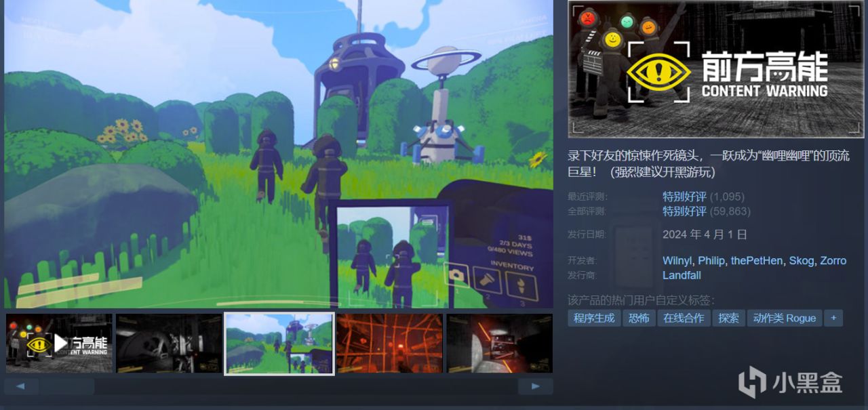The height and width of the screenshot is (410, 868).
Task: Open the 动作类 Rogue tag
Action: click(x=785, y=318)
